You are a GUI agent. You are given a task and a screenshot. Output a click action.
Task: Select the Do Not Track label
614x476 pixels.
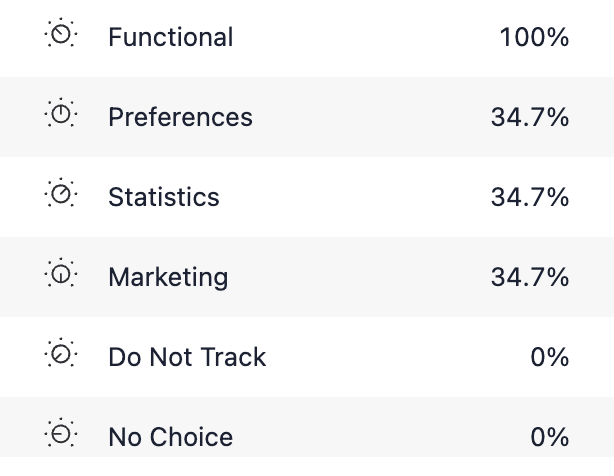187,357
